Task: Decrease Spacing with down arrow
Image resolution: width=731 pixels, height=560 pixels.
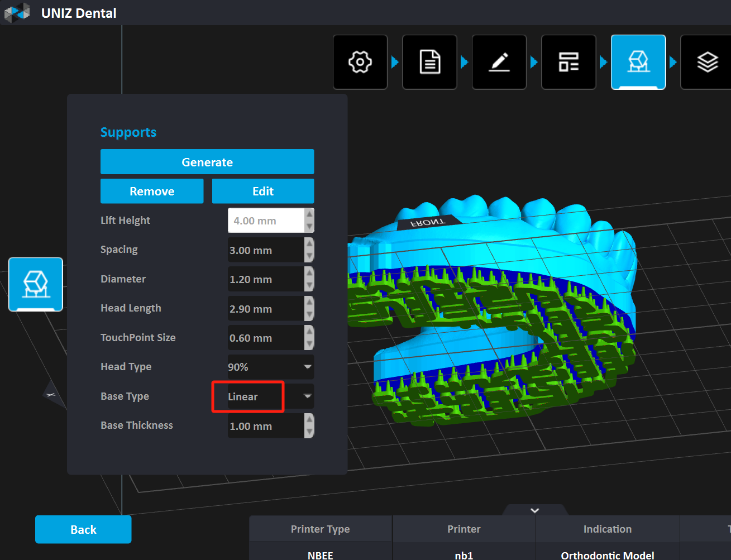Action: 309,256
